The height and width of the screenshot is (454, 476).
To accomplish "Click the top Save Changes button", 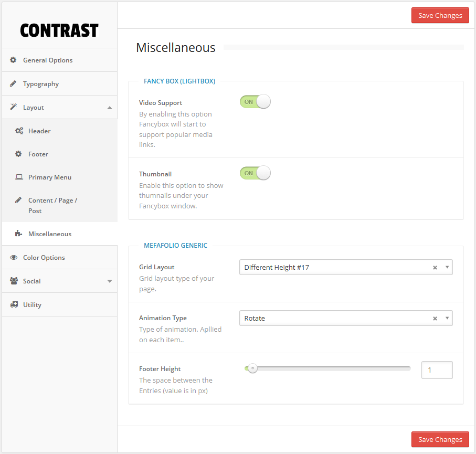I will [x=440, y=15].
